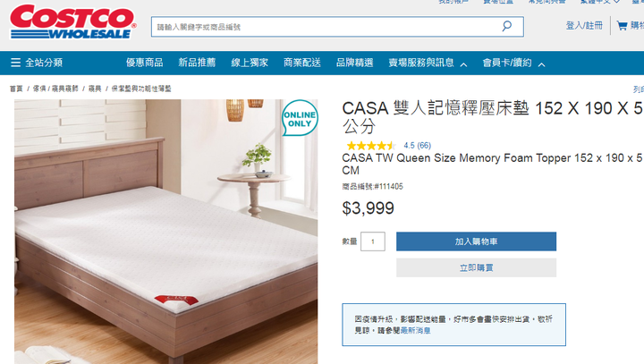
Task: Click the 立即購買 button
Action: (476, 268)
